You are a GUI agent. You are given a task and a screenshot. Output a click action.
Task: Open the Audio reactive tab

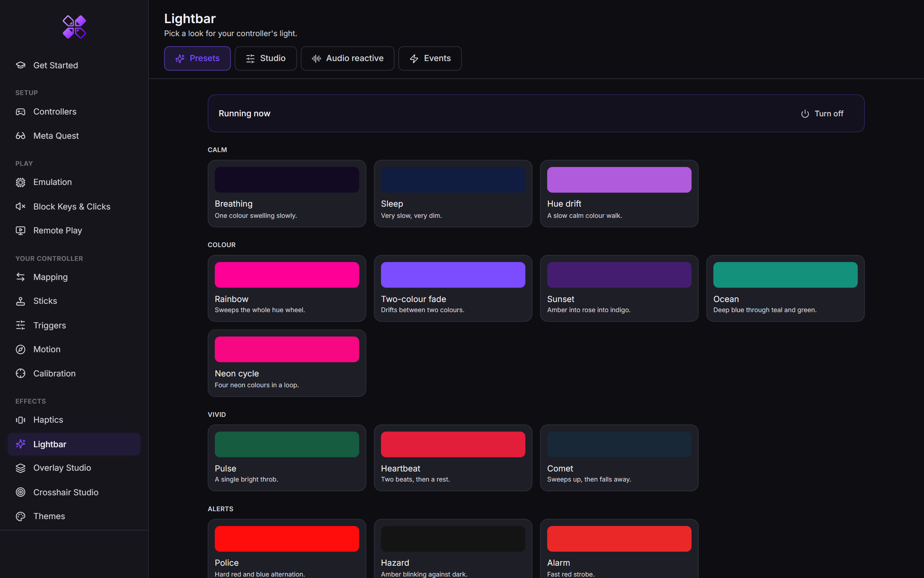click(x=348, y=59)
